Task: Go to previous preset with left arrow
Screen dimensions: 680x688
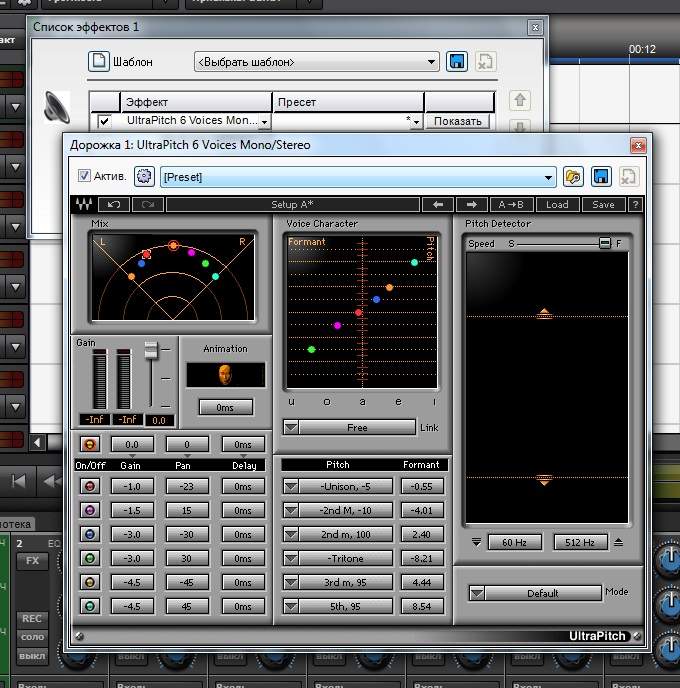Action: 438,204
